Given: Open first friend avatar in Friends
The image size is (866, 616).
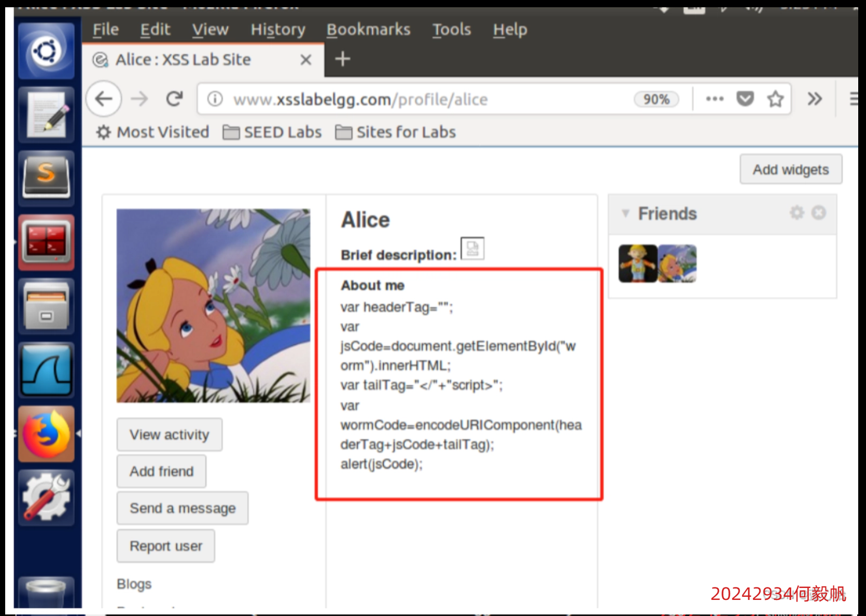Looking at the screenshot, I should coord(638,263).
